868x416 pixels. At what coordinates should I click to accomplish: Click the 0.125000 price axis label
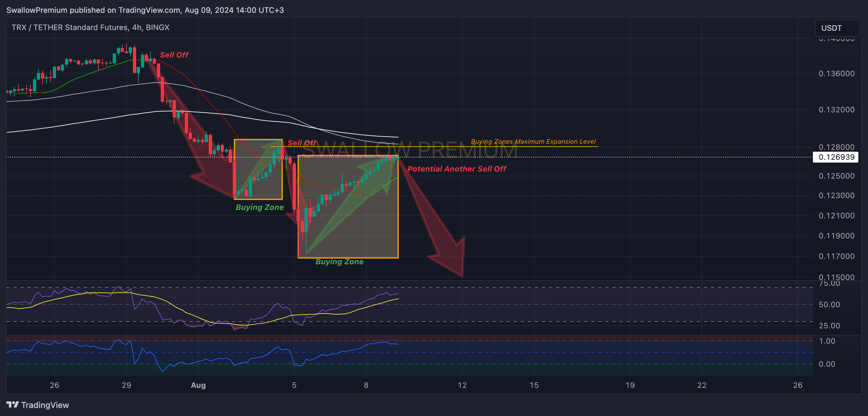click(836, 176)
